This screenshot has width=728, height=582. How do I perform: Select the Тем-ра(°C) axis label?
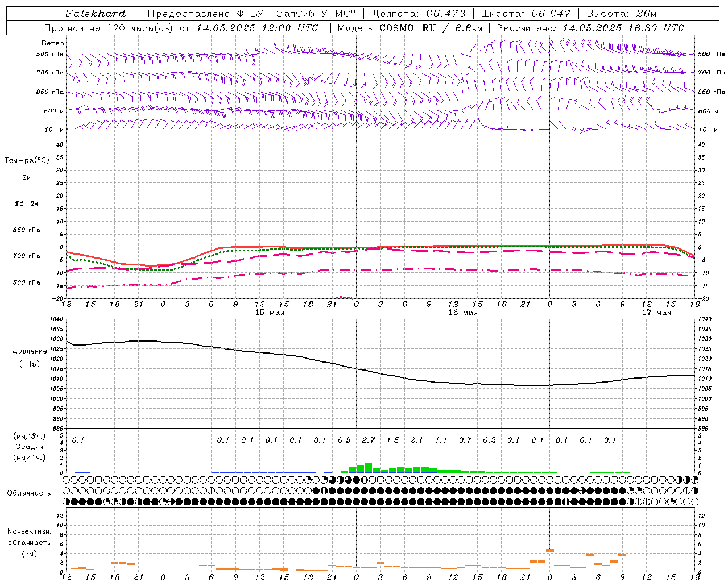27,161
